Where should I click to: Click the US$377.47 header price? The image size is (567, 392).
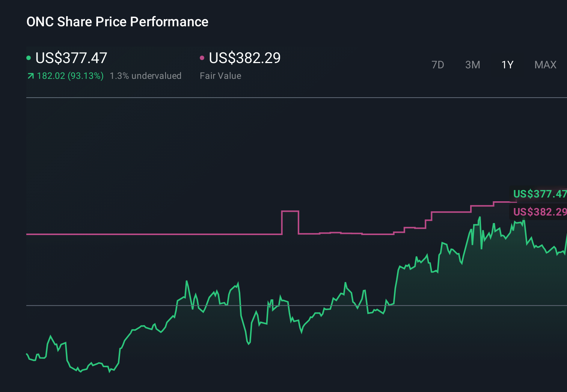point(71,57)
